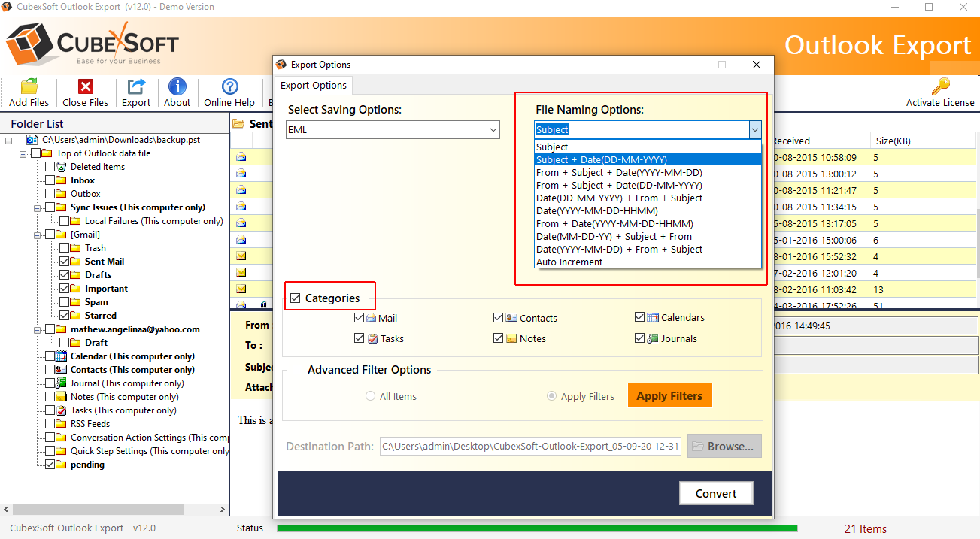Select Starred folder in tree

click(x=101, y=316)
